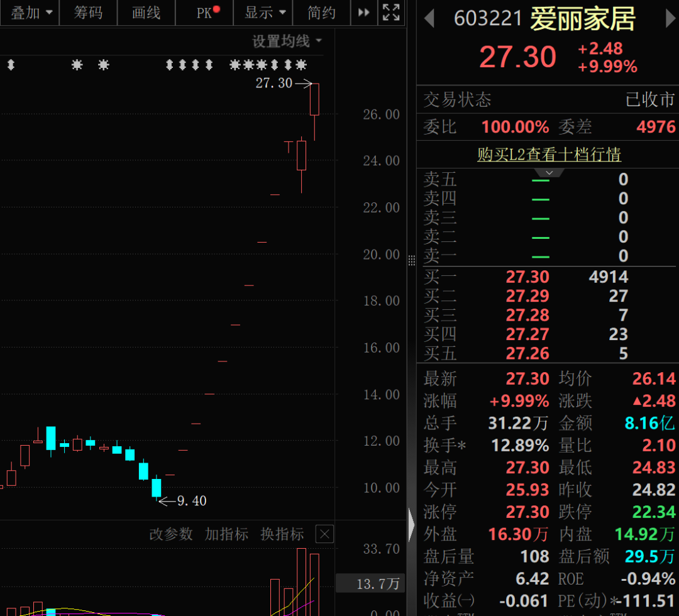
Task: Click the PK compare button
Action: [204, 13]
